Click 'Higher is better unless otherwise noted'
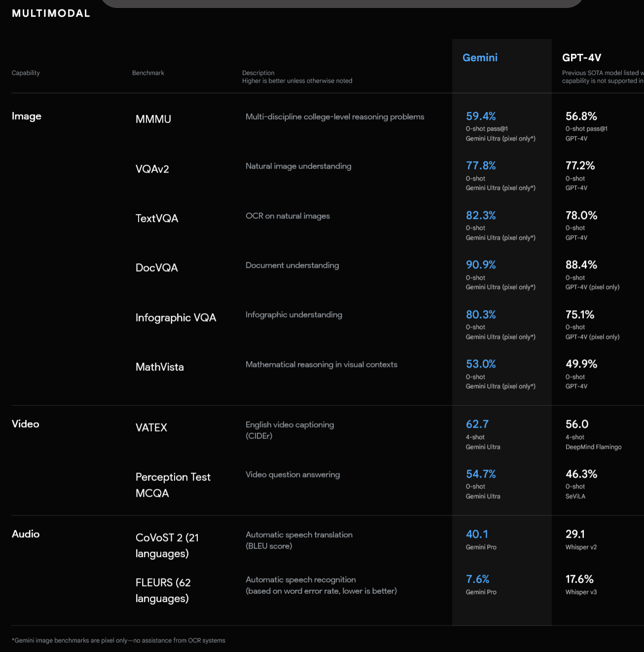Image resolution: width=644 pixels, height=652 pixels. tap(297, 81)
